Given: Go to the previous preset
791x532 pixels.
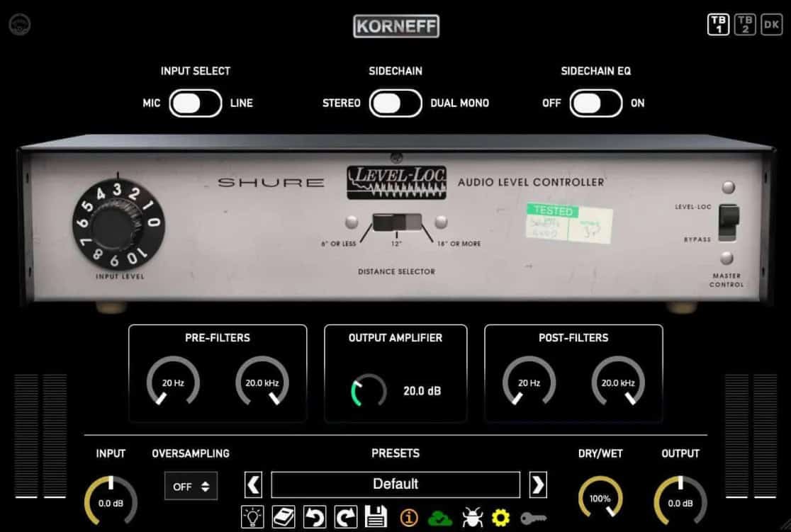Looking at the screenshot, I should click(253, 485).
